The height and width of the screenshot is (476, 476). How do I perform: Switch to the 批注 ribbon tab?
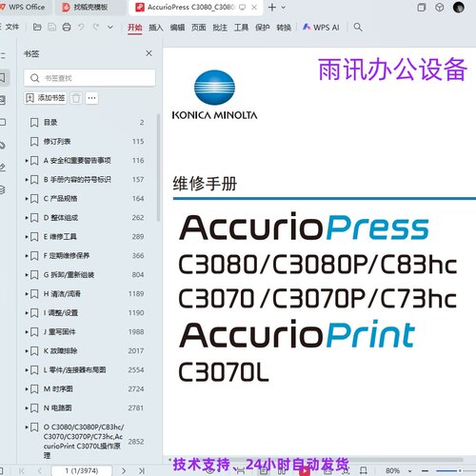220,28
